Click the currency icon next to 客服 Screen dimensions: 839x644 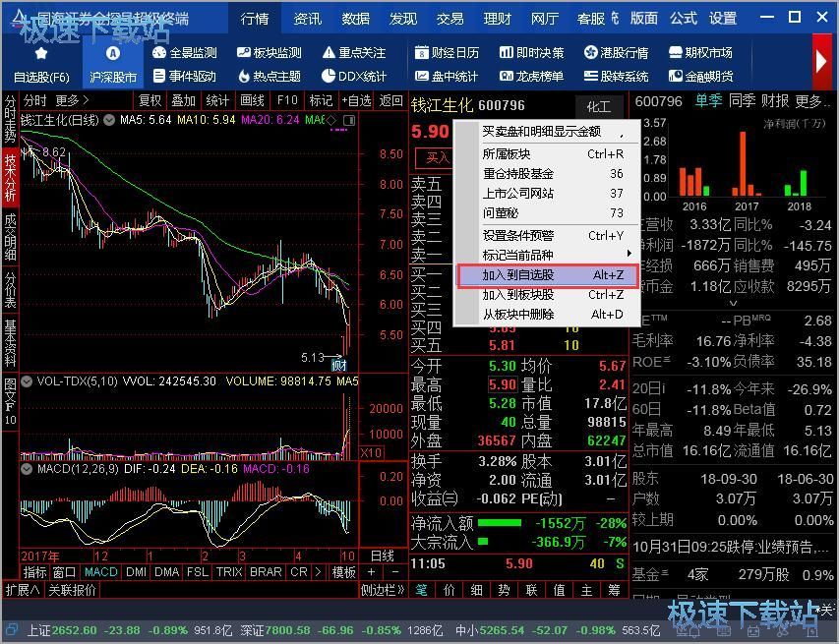click(x=616, y=18)
